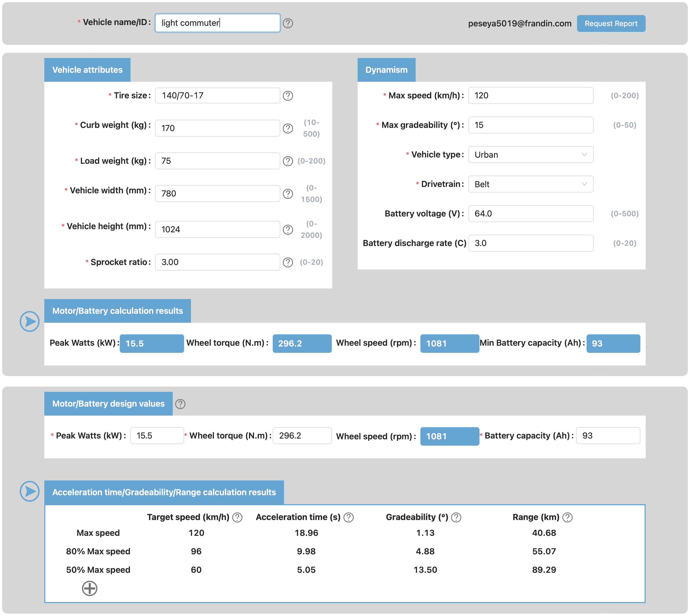This screenshot has width=691, height=616.
Task: Run Motor/Battery calculation play icon
Action: point(30,321)
